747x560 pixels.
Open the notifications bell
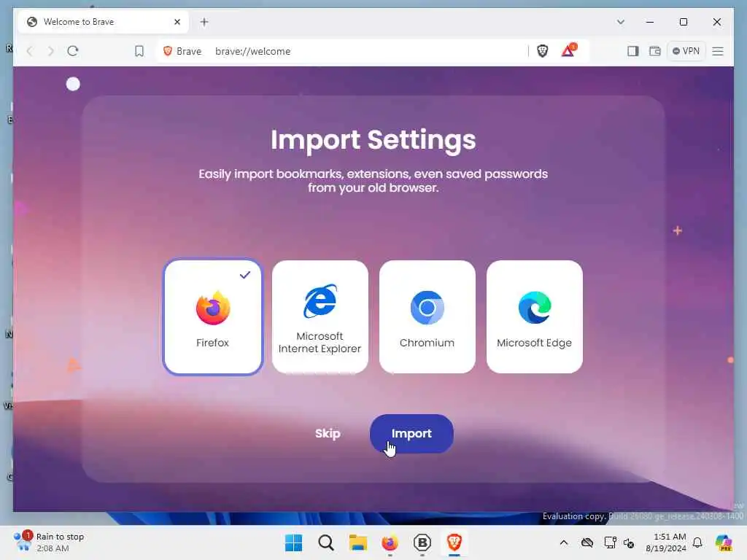pos(697,542)
